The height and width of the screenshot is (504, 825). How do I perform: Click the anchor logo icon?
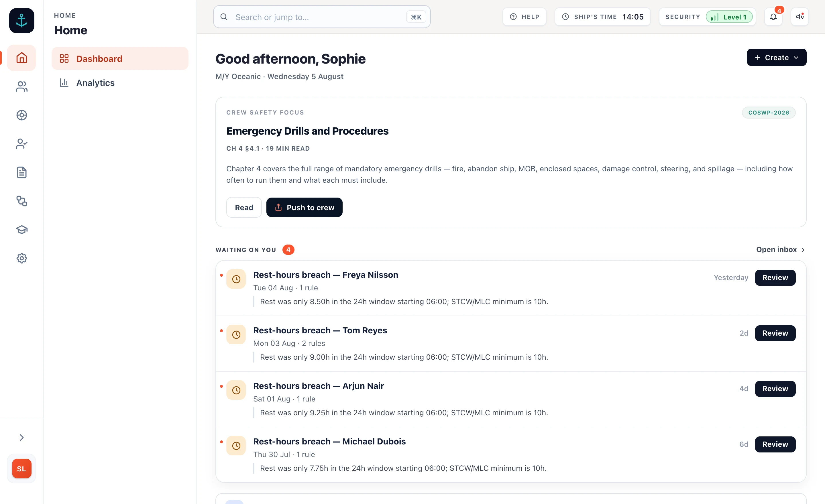(21, 21)
